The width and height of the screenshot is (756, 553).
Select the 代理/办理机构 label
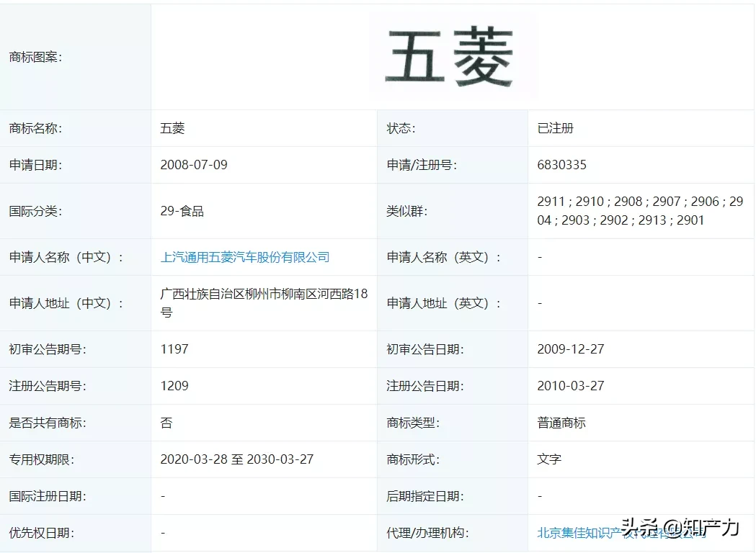pyautogui.click(x=427, y=533)
